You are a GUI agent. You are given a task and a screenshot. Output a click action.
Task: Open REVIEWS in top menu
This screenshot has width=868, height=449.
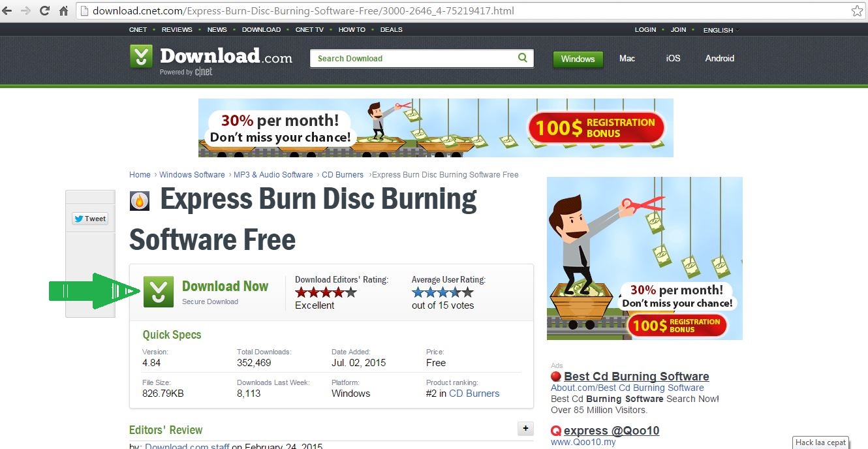tap(177, 29)
